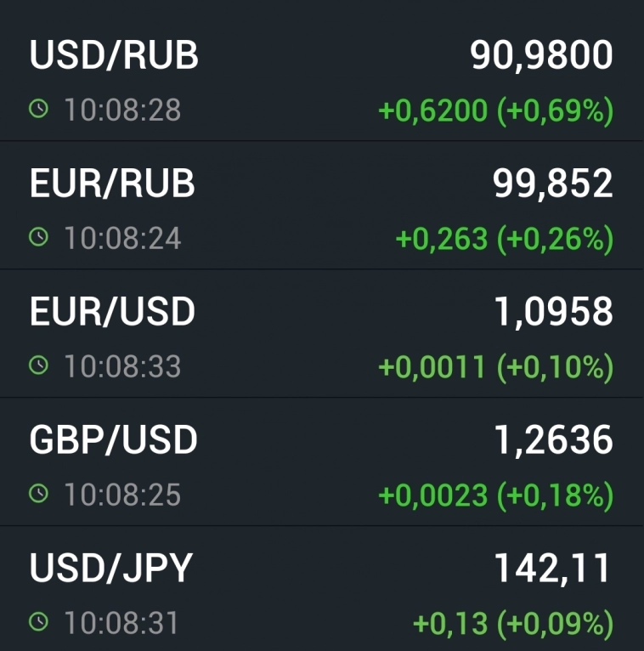Click the clock icon beside USD/RUB timestamp
The height and width of the screenshot is (651, 644).
[x=38, y=109]
